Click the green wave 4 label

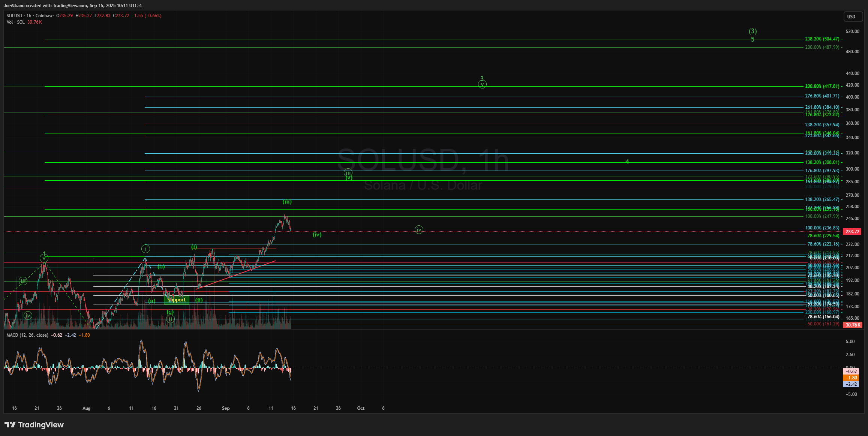click(627, 162)
